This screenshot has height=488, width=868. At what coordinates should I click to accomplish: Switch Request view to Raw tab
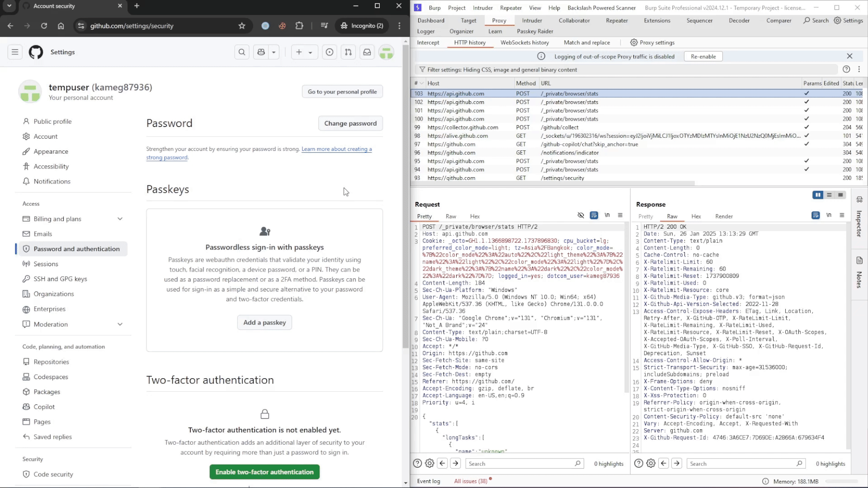pos(451,216)
